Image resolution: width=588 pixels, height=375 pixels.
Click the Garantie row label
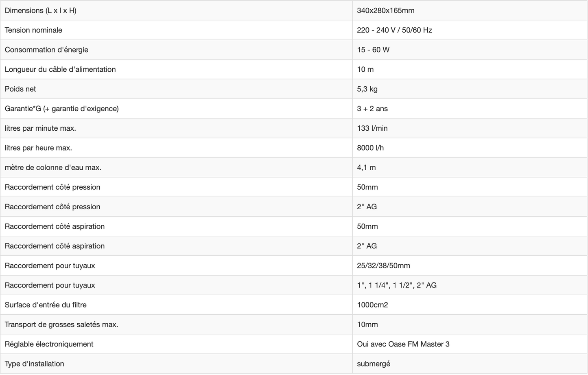pyautogui.click(x=61, y=109)
